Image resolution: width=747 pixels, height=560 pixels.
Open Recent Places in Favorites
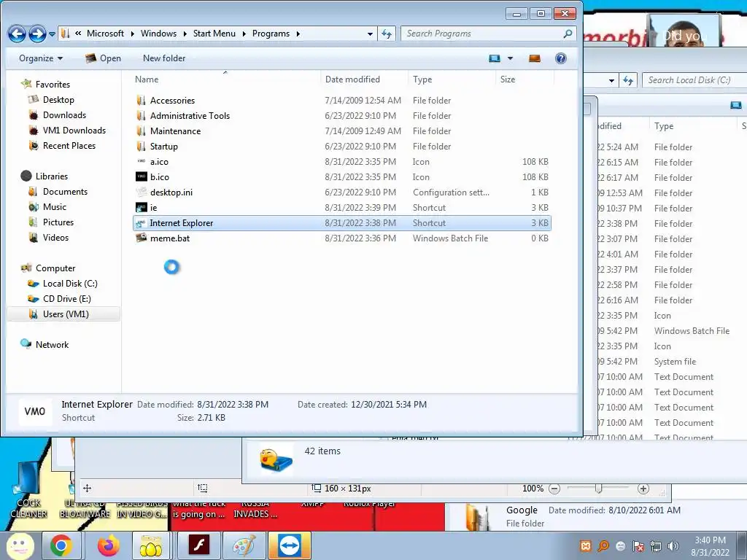(x=69, y=146)
